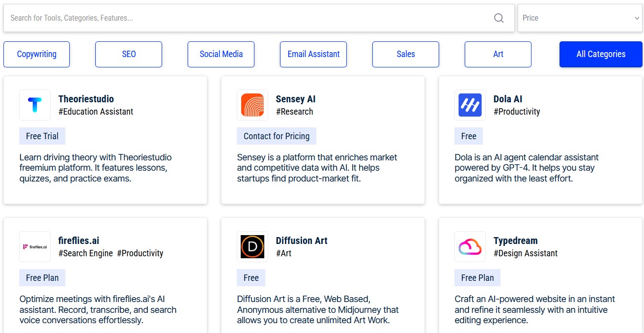
Task: Filter by Sales category
Action: click(x=406, y=54)
